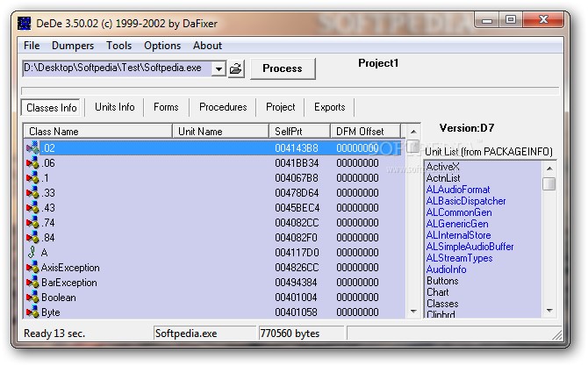This screenshot has height=366, width=588.
Task: Maximize the DeDe window
Action: tap(511, 19)
